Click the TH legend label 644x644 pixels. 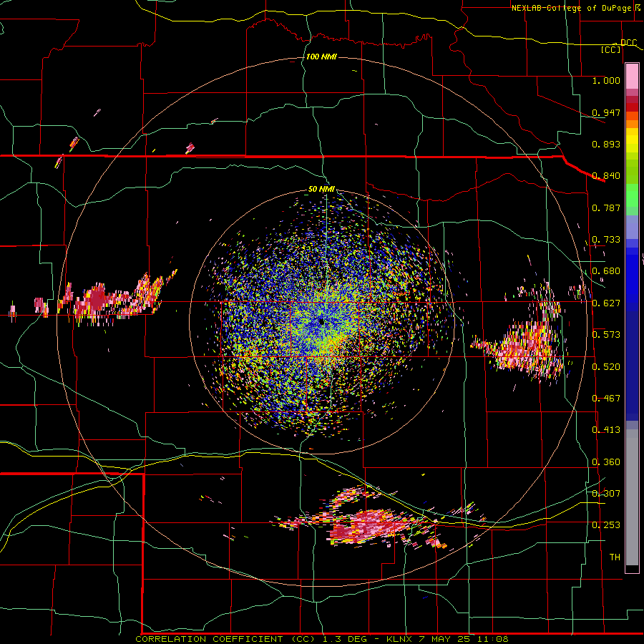[615, 557]
